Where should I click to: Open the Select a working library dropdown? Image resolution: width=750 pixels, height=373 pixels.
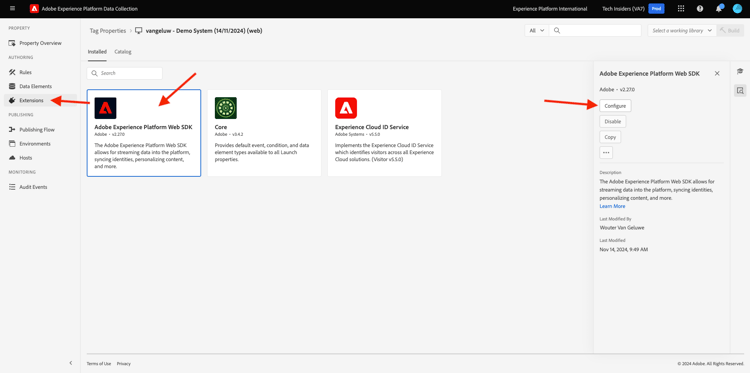682,31
